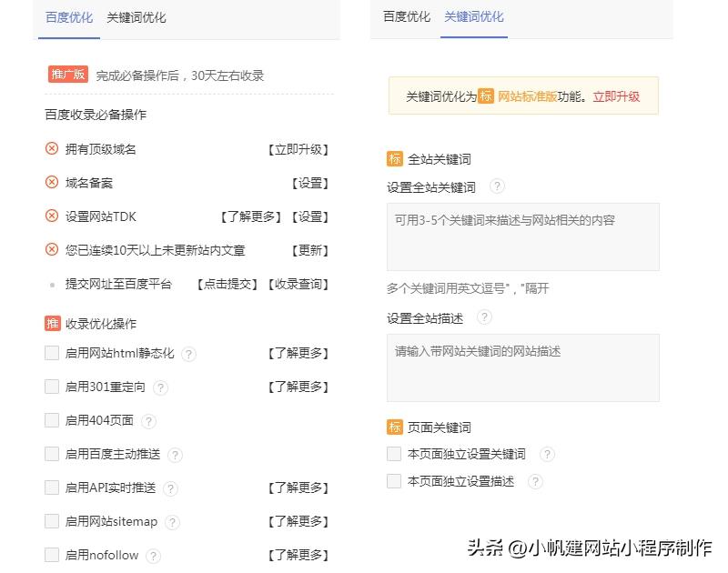
Task: Click the 推广版 badge at the top left
Action: (x=67, y=75)
